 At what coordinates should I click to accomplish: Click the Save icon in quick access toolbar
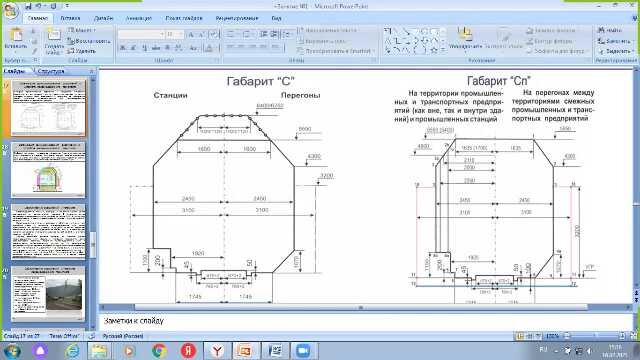[x=28, y=6]
